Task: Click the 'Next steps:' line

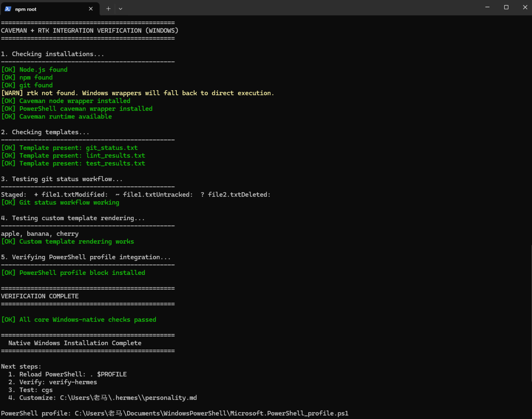Action: point(21,366)
